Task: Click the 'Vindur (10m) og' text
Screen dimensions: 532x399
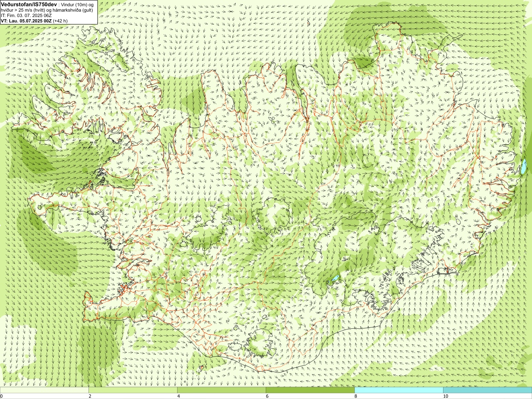Action: [77, 4]
